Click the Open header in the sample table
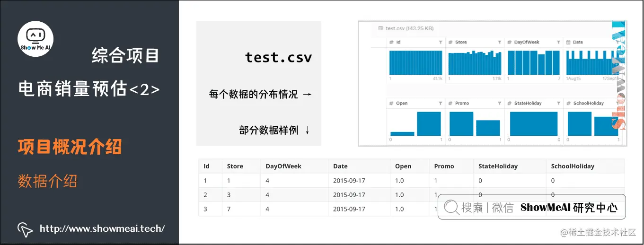This screenshot has width=644, height=245. tap(404, 166)
